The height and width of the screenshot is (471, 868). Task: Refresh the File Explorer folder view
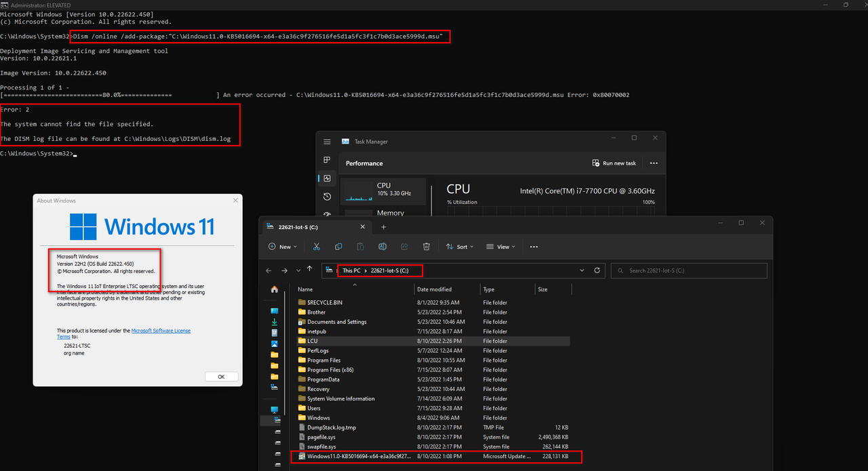point(597,270)
